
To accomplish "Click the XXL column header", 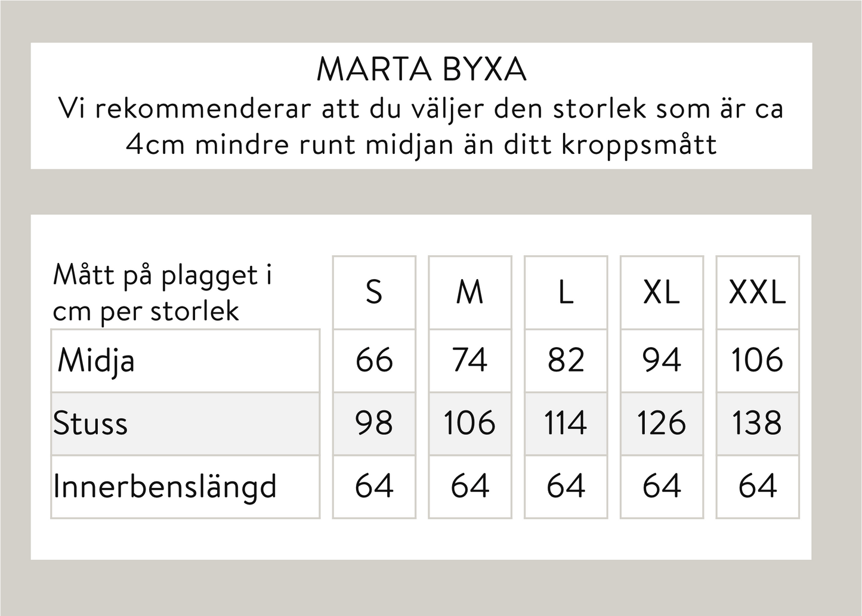I will coord(757,292).
